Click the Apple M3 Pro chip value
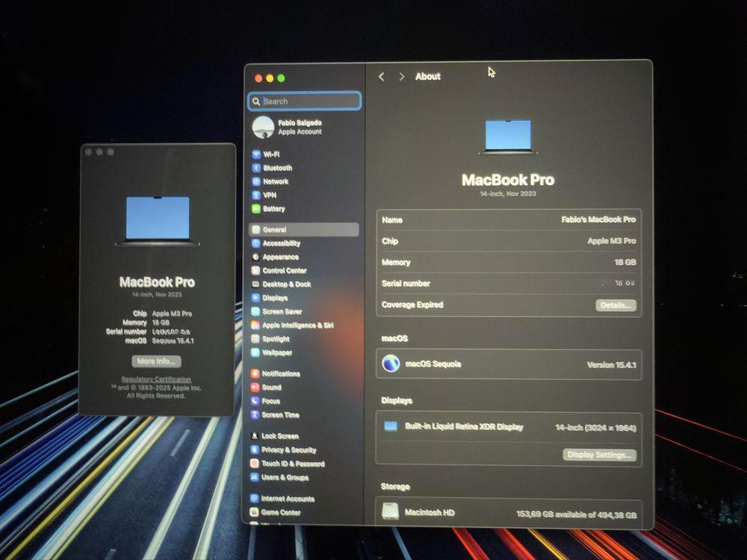The image size is (747, 560). tap(612, 241)
